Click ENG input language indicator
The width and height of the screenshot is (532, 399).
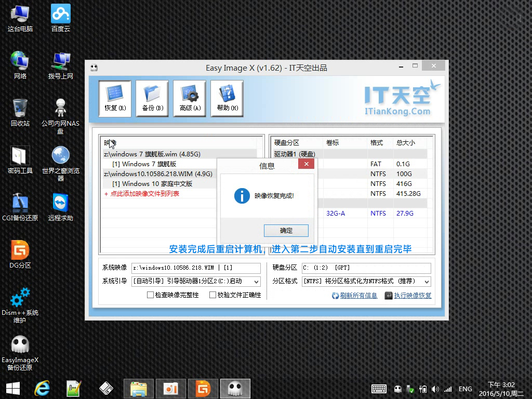[465, 389]
